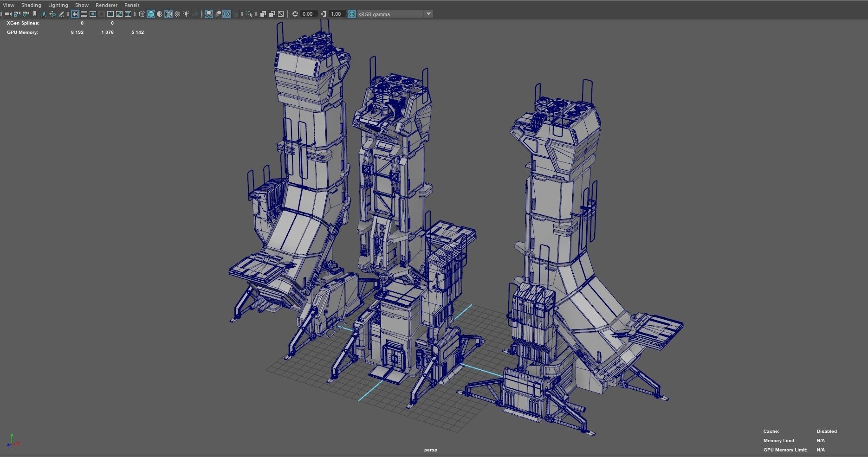Activate the 2D Pan/Zoom icon
868x457 pixels.
(52, 14)
